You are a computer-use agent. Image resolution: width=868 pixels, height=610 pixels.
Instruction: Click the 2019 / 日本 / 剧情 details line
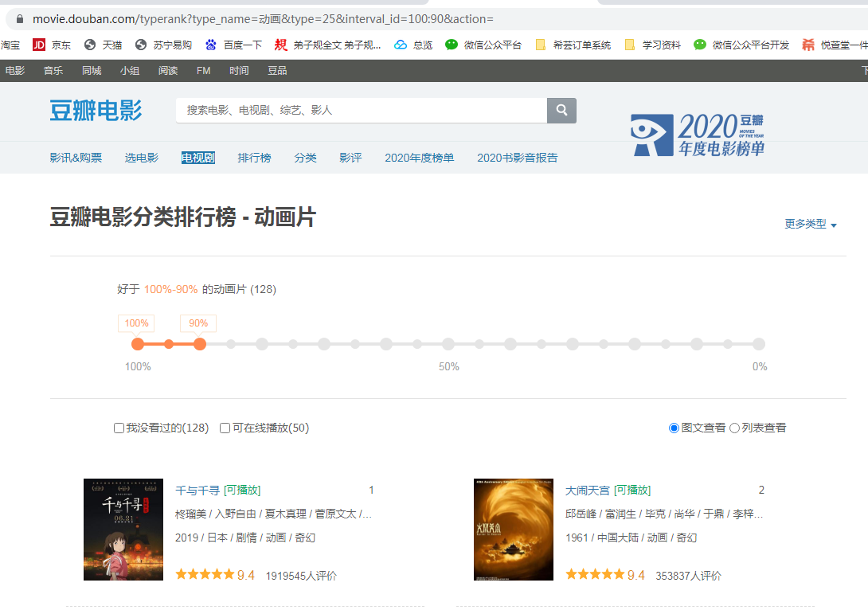[x=245, y=538]
